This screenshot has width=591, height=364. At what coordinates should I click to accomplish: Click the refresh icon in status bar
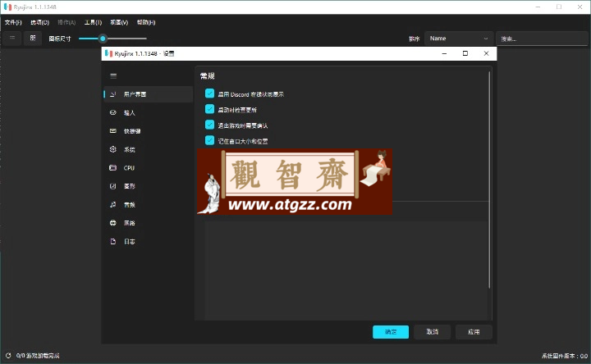click(x=8, y=355)
